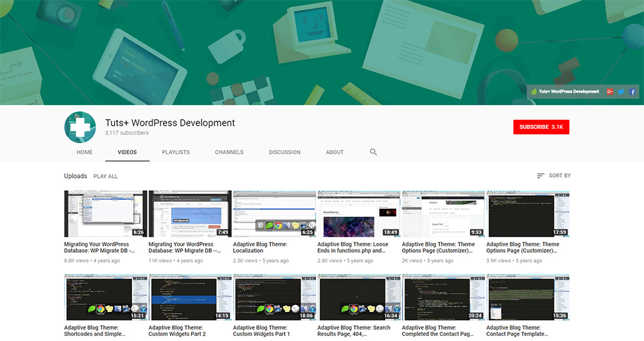Screen dimensions: 644x341
Task: Click the Shortcodes and Simple title
Action: click(x=95, y=331)
